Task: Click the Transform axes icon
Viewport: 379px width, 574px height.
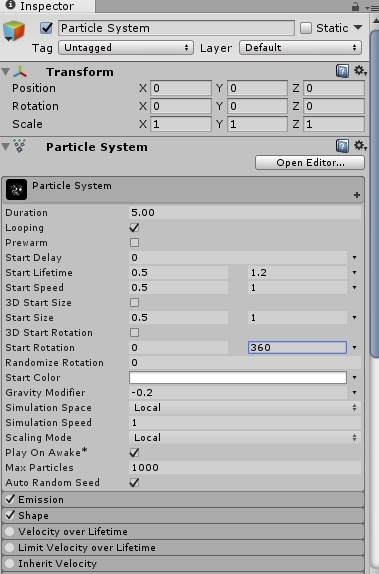Action: 20,72
